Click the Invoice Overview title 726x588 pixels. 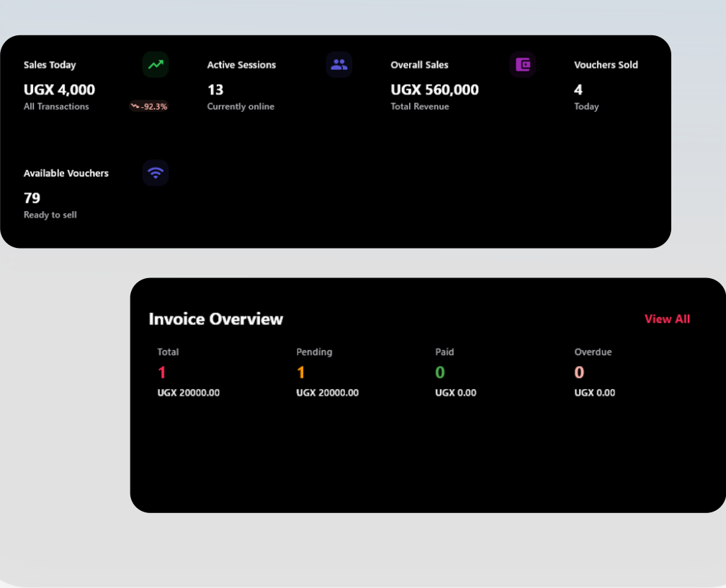(x=216, y=318)
